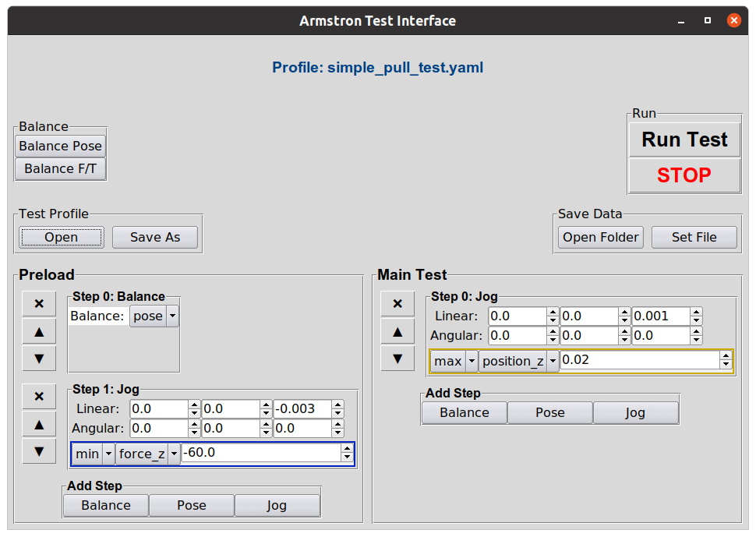
Task: Click the 0.02 position threshold field
Action: pos(640,360)
